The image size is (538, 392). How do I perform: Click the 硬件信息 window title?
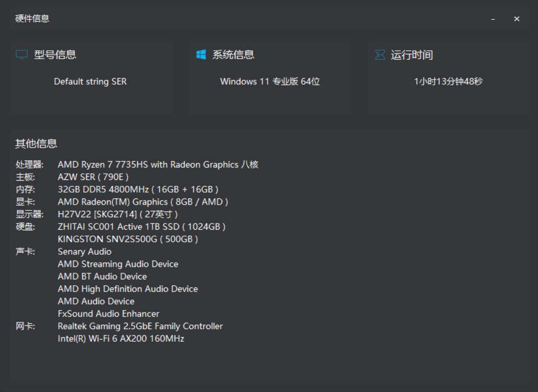pos(32,18)
